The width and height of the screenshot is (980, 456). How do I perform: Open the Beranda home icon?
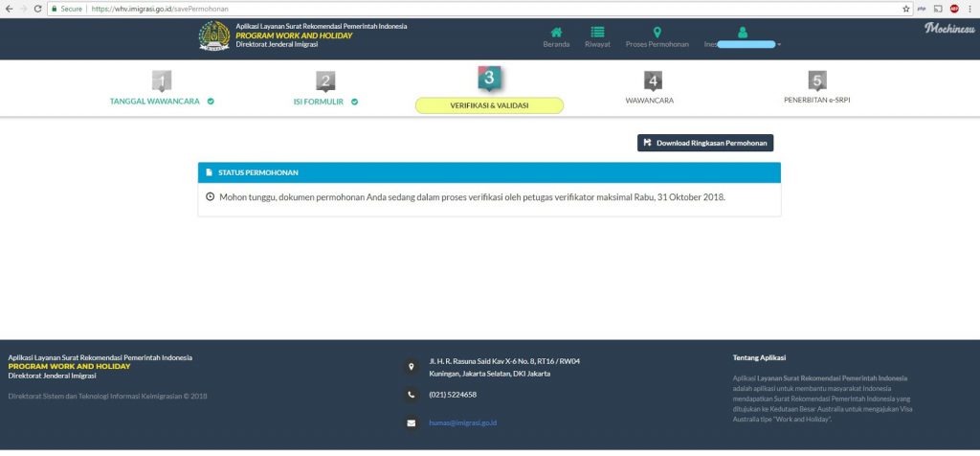(x=556, y=32)
